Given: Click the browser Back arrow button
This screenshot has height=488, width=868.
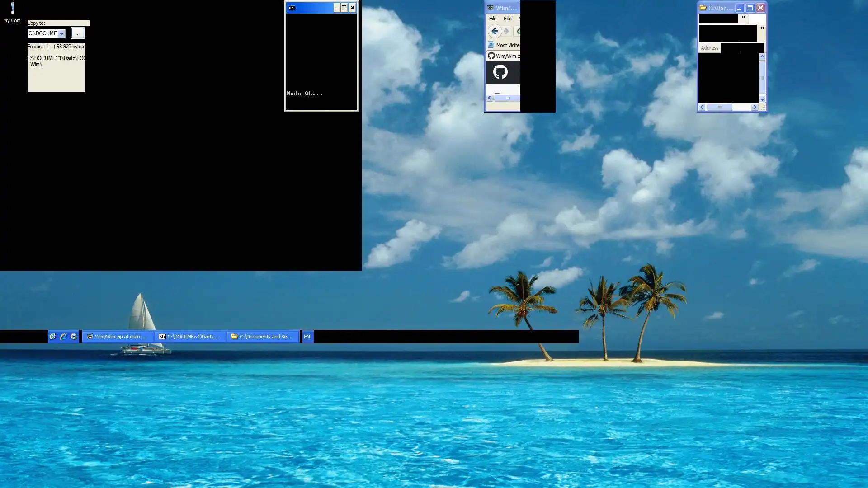Looking at the screenshot, I should tap(495, 31).
